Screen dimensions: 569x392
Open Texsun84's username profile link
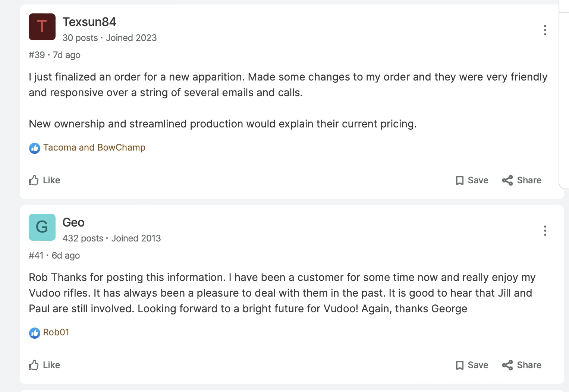tap(89, 22)
